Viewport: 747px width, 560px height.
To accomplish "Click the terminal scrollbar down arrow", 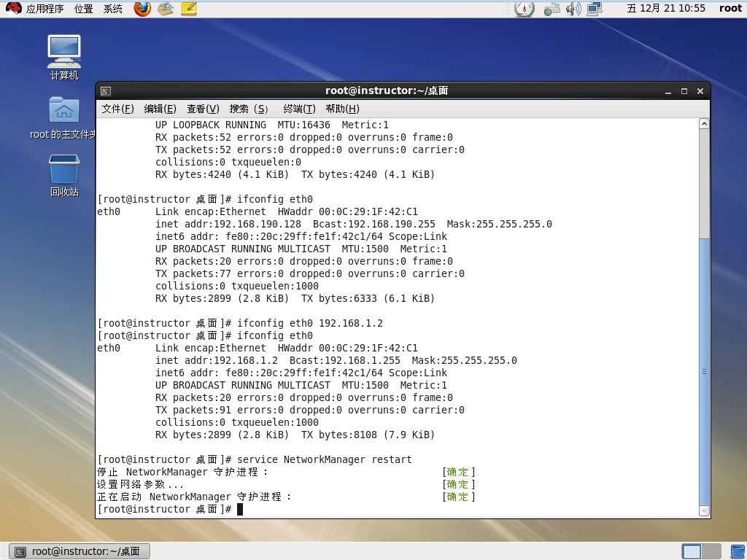I will pos(704,511).
